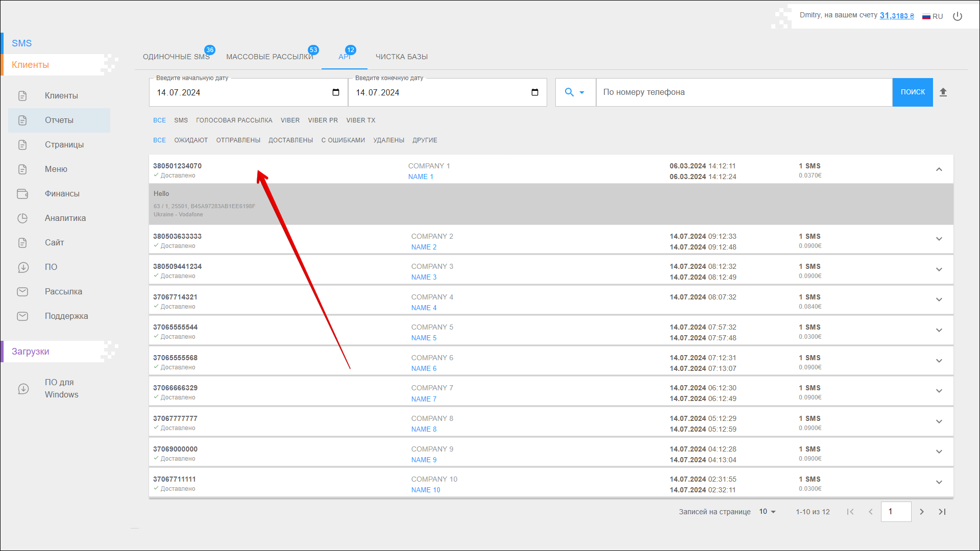The height and width of the screenshot is (551, 980).
Task: Go to the last page of records
Action: click(942, 512)
